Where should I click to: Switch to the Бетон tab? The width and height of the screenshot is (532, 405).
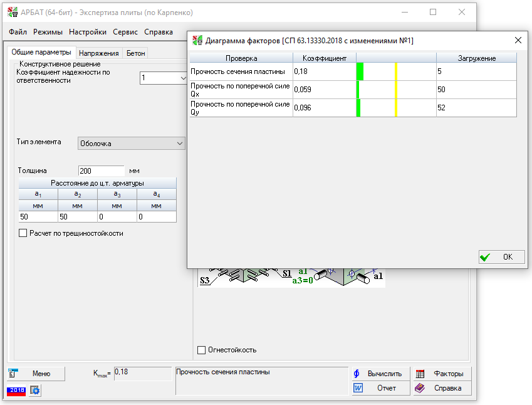(x=135, y=53)
